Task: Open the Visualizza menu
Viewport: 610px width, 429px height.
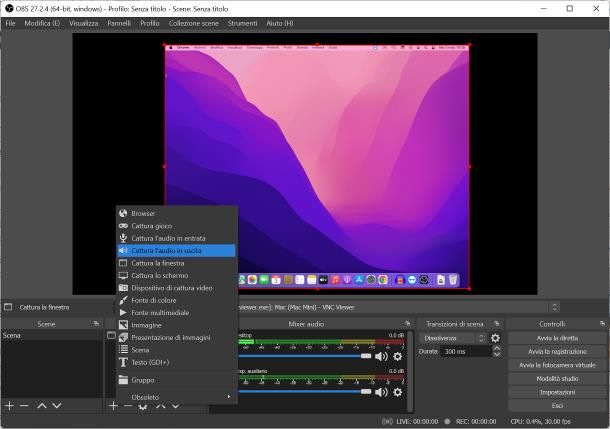Action: (x=84, y=23)
